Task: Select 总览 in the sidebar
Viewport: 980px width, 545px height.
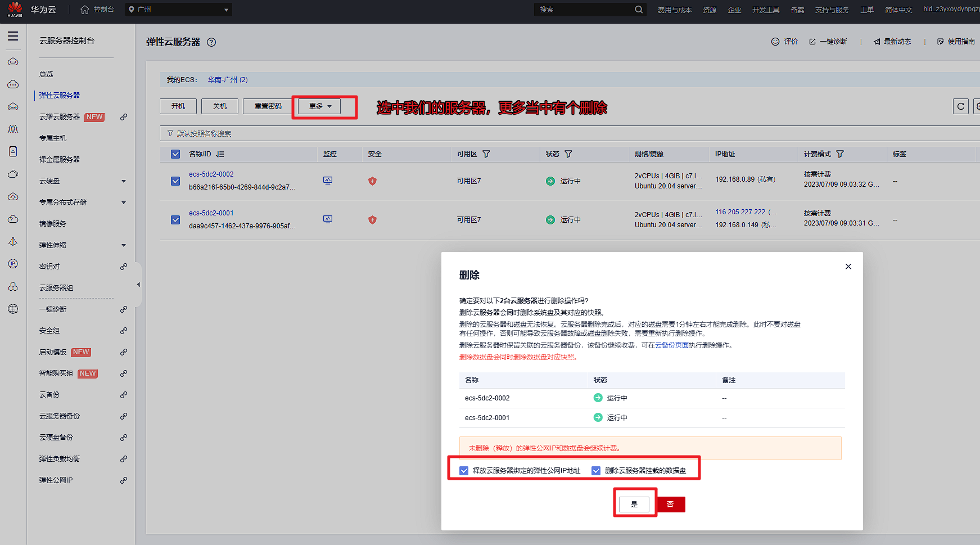Action: 46,74
